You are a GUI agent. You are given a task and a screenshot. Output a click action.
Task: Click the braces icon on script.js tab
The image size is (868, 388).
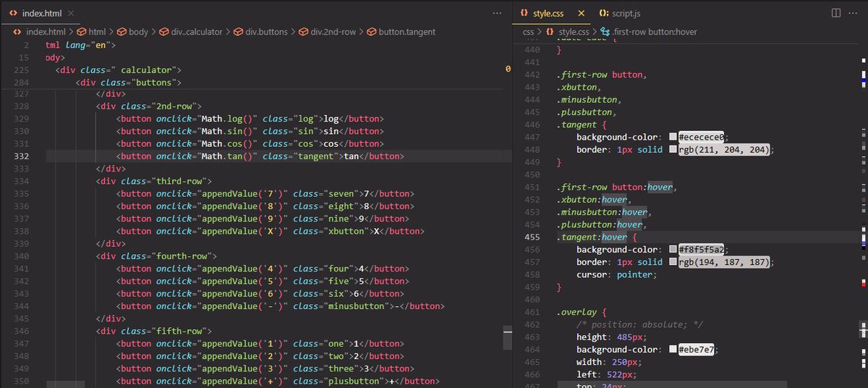[x=603, y=14]
